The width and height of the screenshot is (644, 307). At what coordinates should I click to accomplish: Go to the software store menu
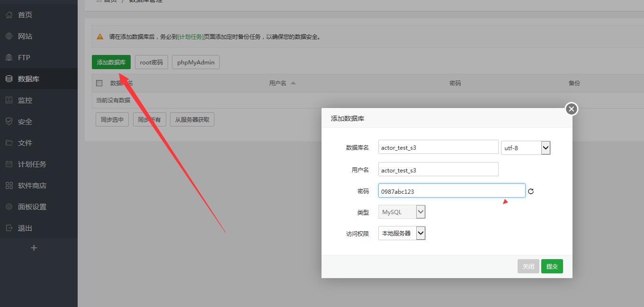point(32,185)
